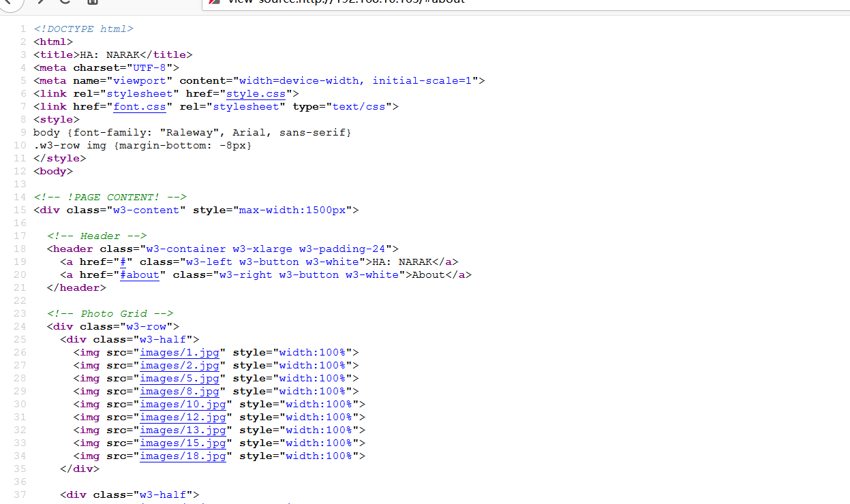
Task: Open the images/5.jpg source link
Action: (x=179, y=378)
